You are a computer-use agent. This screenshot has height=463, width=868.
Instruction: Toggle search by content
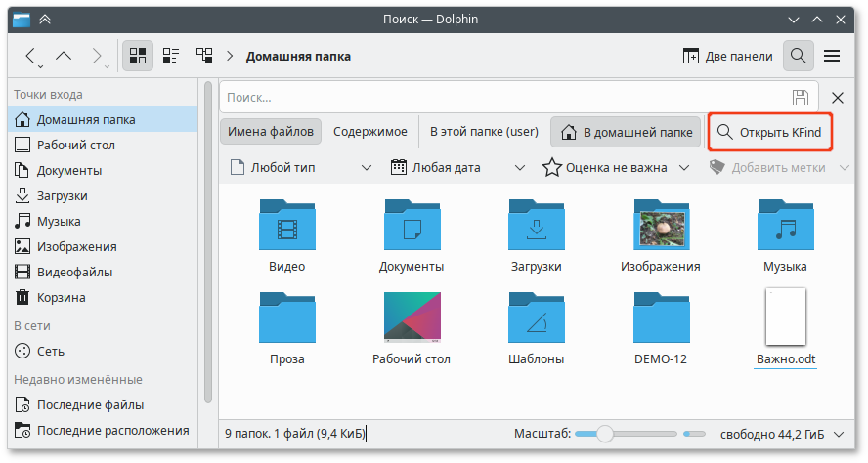[369, 131]
